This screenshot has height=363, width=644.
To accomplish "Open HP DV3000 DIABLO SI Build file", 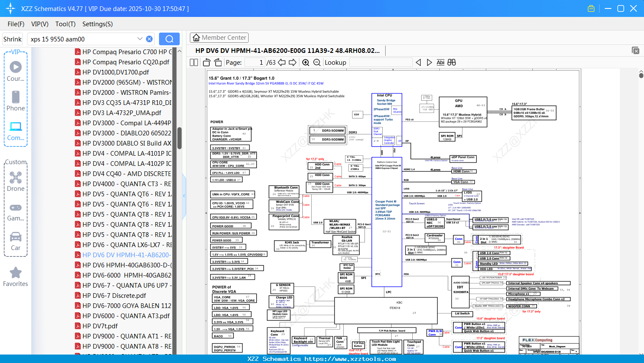I will coord(123,143).
